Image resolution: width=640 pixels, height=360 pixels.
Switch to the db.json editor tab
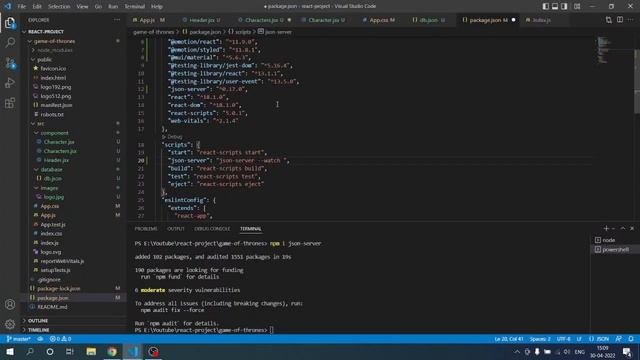pyautogui.click(x=429, y=20)
